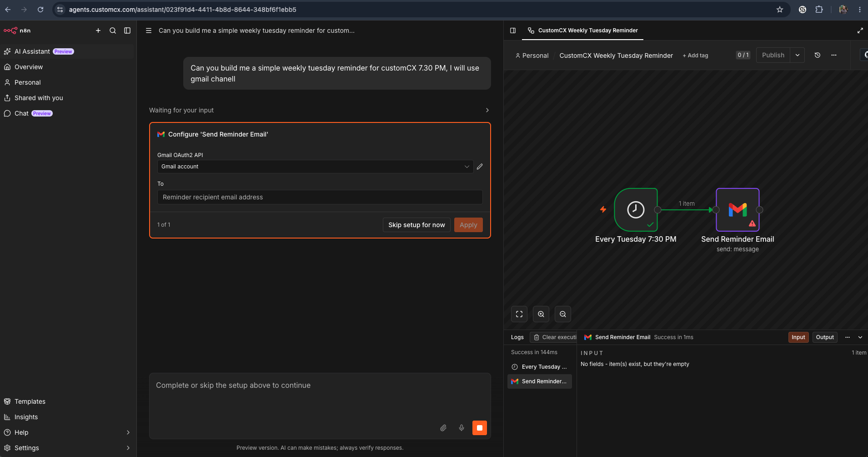The image size is (868, 457).
Task: Collapse the logs panel chevron
Action: pos(860,337)
